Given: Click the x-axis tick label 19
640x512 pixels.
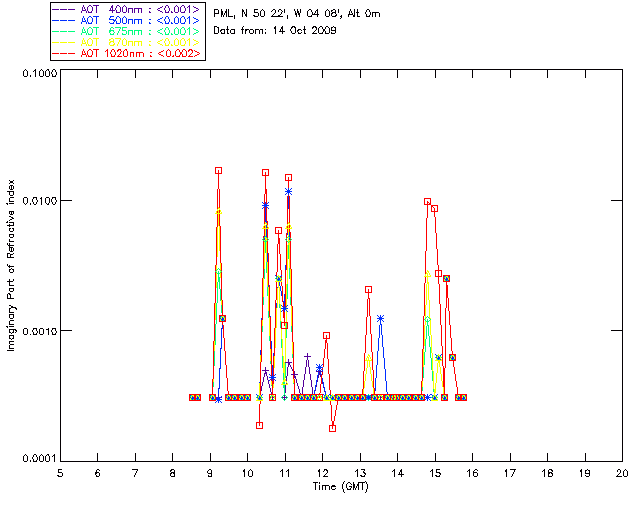Looking at the screenshot, I should (585, 473).
